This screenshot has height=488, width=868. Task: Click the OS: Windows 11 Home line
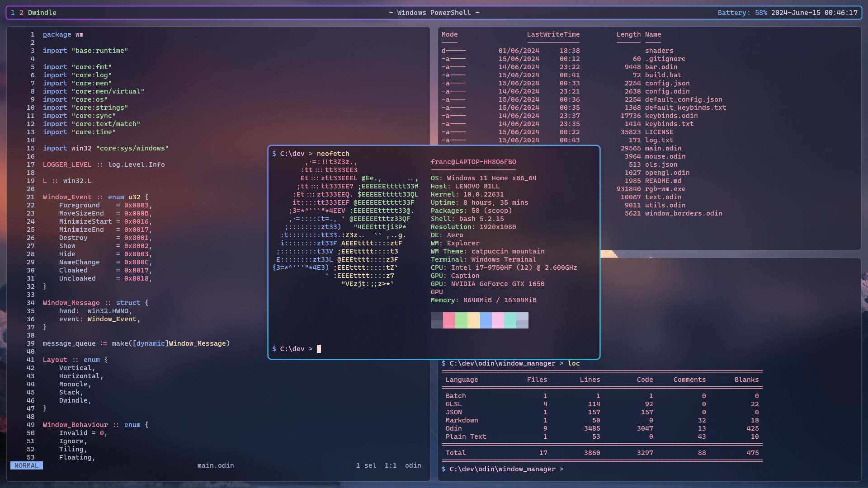[483, 178]
